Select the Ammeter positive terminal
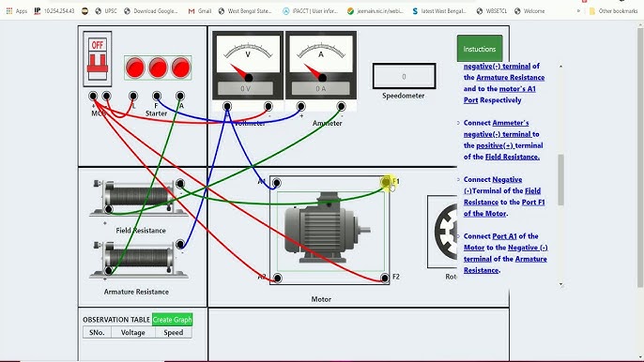Viewport: 644px width, 362px height. pyautogui.click(x=300, y=106)
